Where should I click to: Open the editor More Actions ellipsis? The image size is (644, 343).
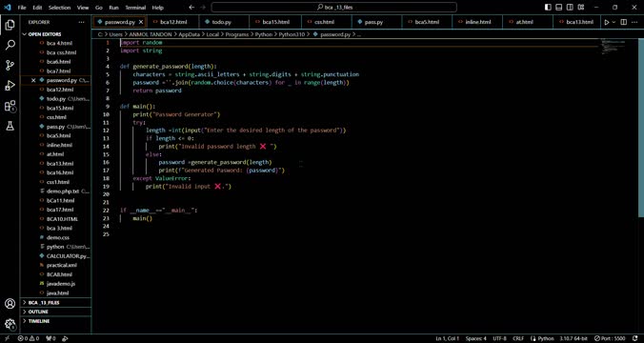pyautogui.click(x=635, y=22)
